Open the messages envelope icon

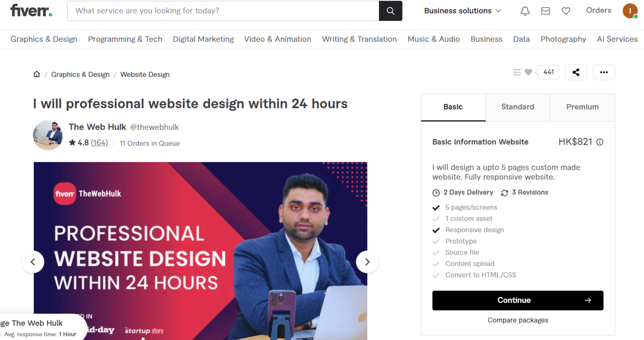(545, 11)
